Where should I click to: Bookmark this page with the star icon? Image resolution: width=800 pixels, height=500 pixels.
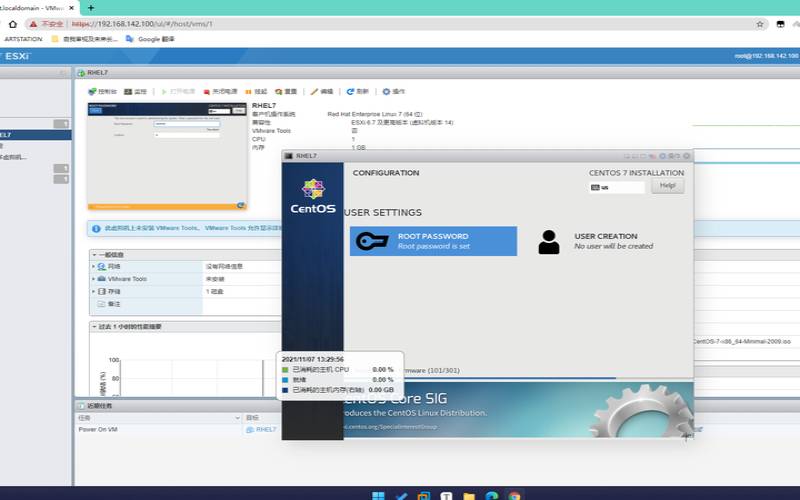[760, 24]
